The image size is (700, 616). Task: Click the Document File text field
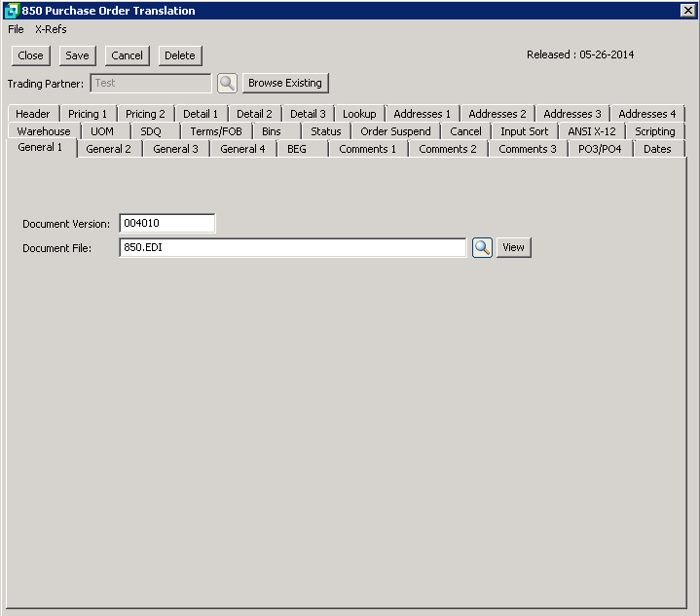[292, 248]
